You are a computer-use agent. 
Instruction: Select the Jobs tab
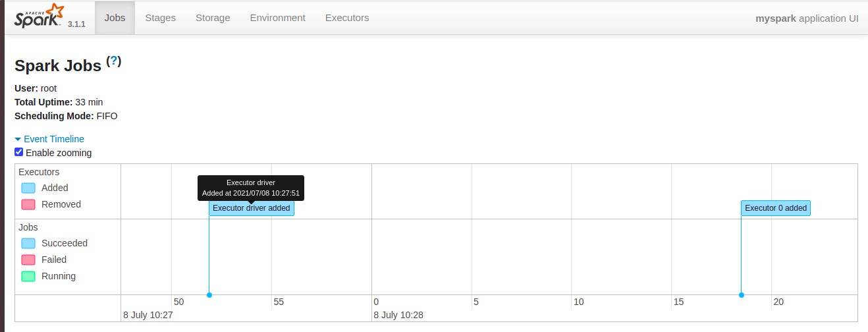115,18
